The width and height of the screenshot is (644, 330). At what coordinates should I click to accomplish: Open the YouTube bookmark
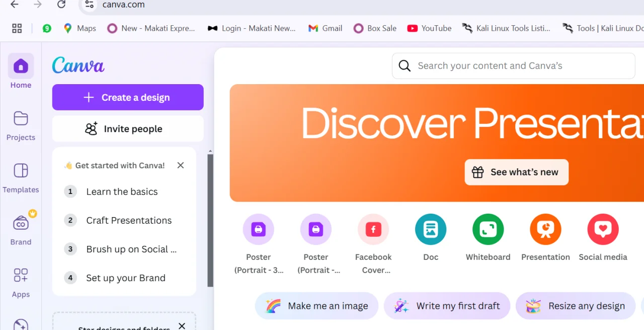click(430, 28)
